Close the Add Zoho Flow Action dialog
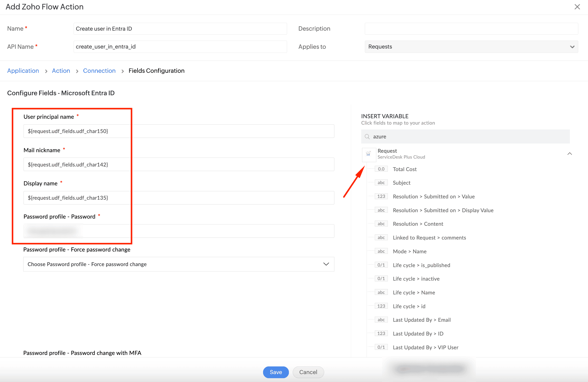Viewport: 588px width, 382px height. point(577,7)
